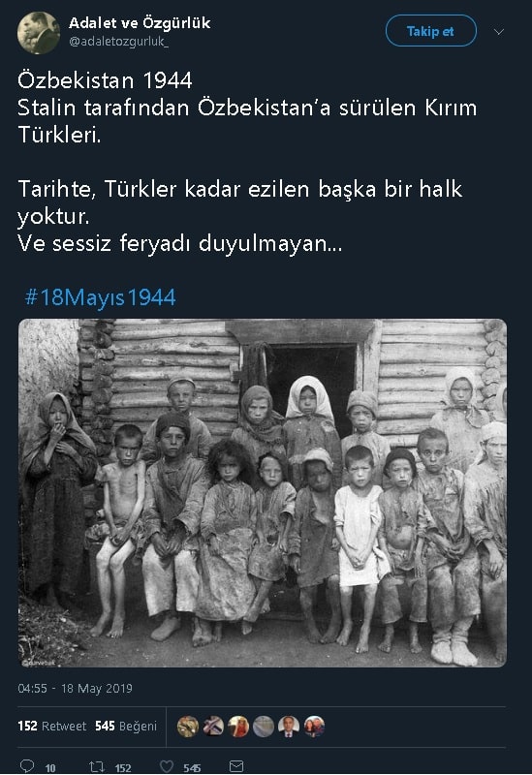Open first liker's avatar in row
The height and width of the screenshot is (775, 532).
coord(188,727)
